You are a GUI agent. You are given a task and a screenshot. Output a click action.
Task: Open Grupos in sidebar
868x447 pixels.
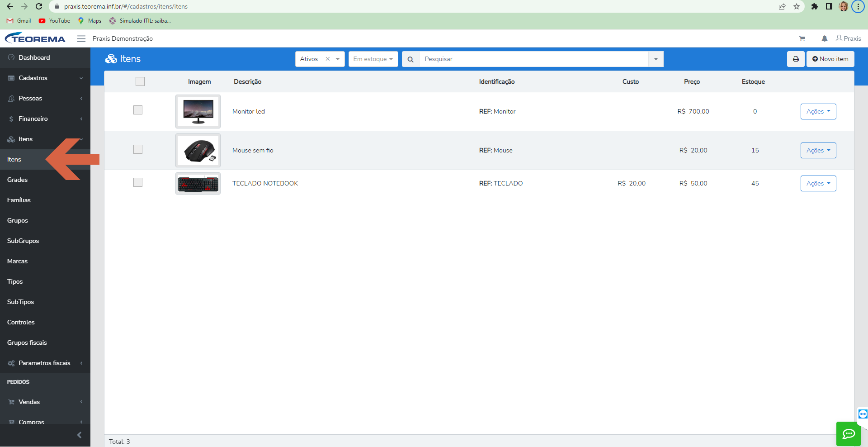pos(45,221)
